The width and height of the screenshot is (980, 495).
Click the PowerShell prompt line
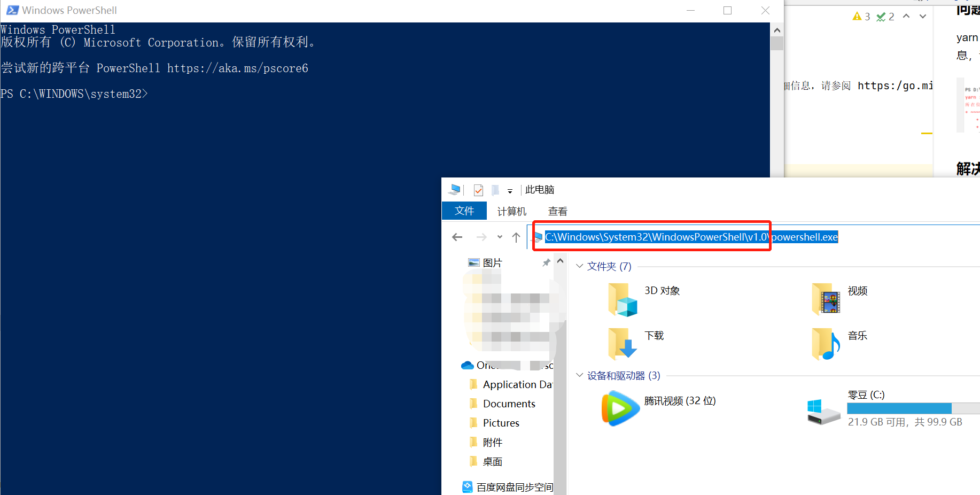coord(74,94)
